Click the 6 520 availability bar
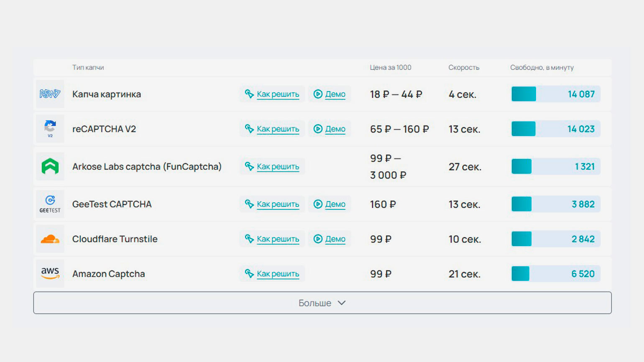This screenshot has width=644, height=362. [x=555, y=274]
